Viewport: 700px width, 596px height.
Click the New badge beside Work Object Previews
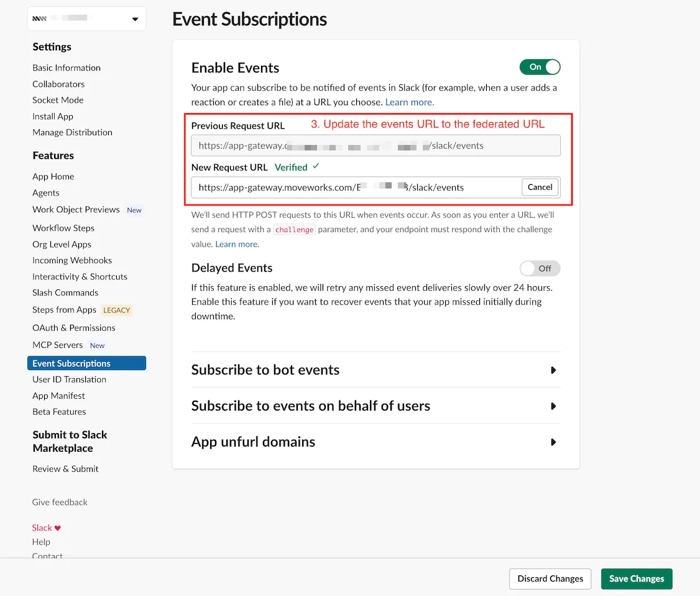(134, 210)
